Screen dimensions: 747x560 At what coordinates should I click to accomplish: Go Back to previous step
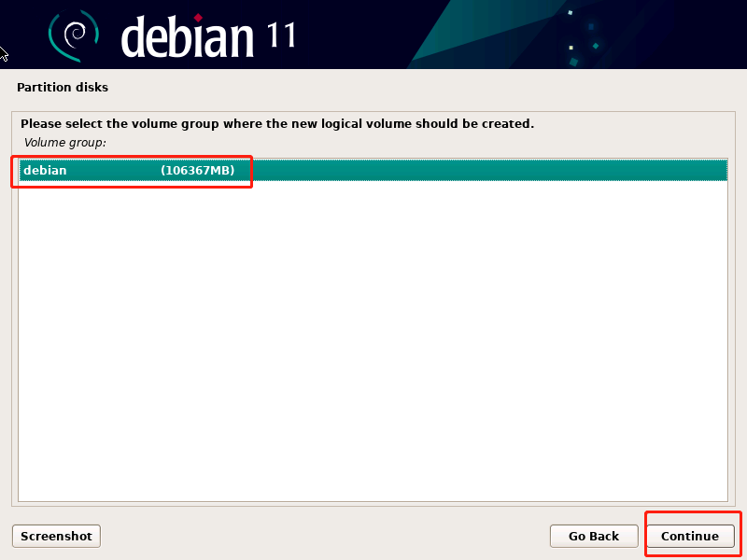click(594, 536)
